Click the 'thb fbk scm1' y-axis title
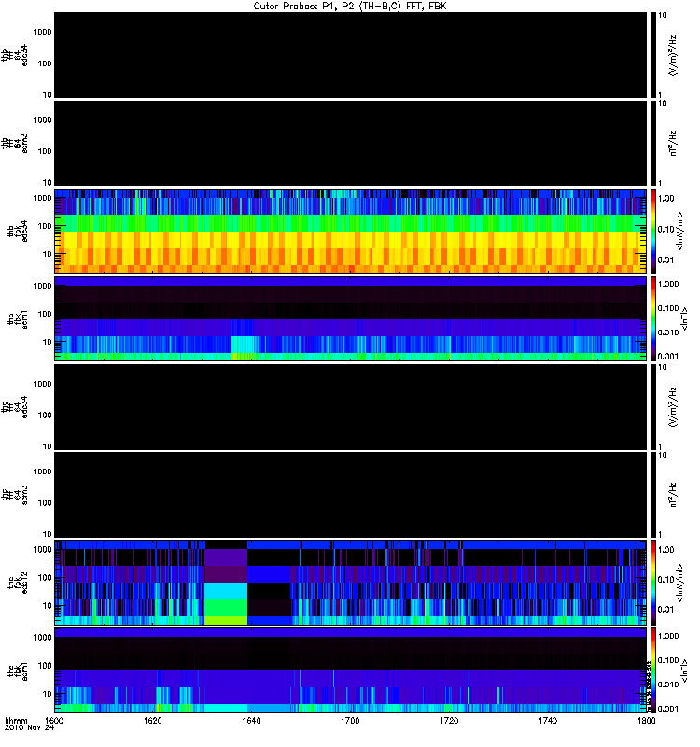This screenshot has height=747, width=700. [17, 319]
